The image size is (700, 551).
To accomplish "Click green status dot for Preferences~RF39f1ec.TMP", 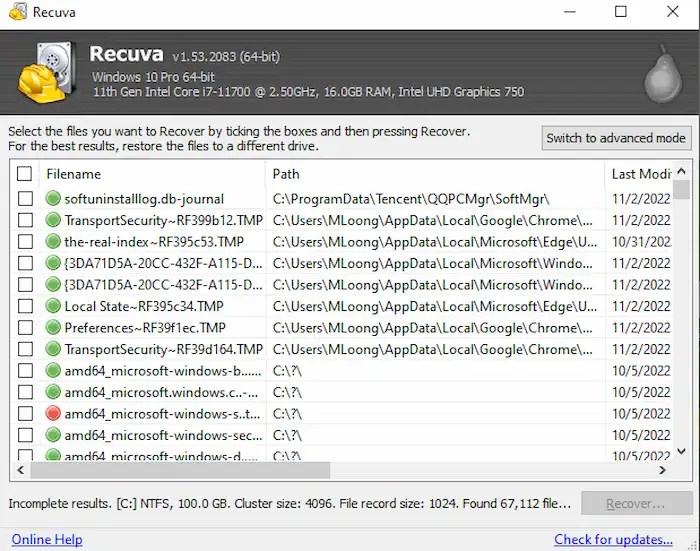I will 53,327.
